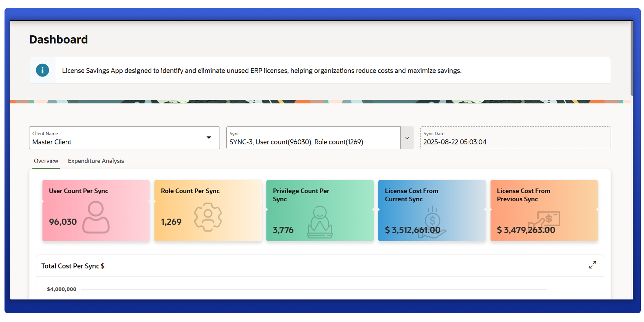
Task: Click the 3,776 privilege count value
Action: (x=283, y=230)
